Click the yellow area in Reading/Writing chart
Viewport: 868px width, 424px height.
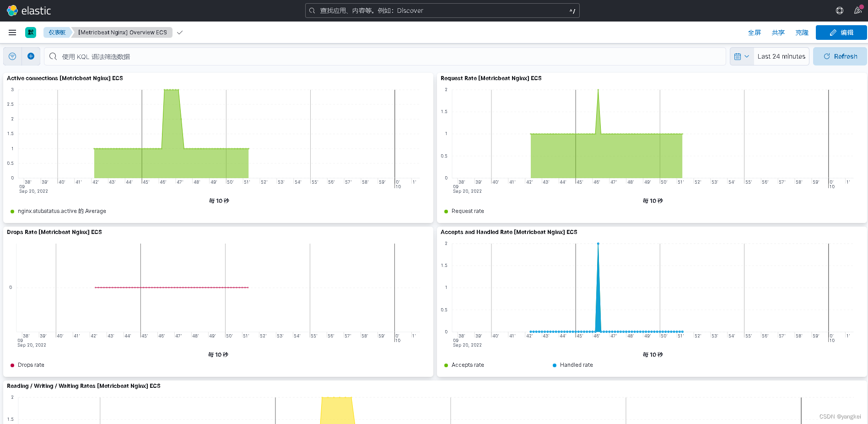point(338,411)
